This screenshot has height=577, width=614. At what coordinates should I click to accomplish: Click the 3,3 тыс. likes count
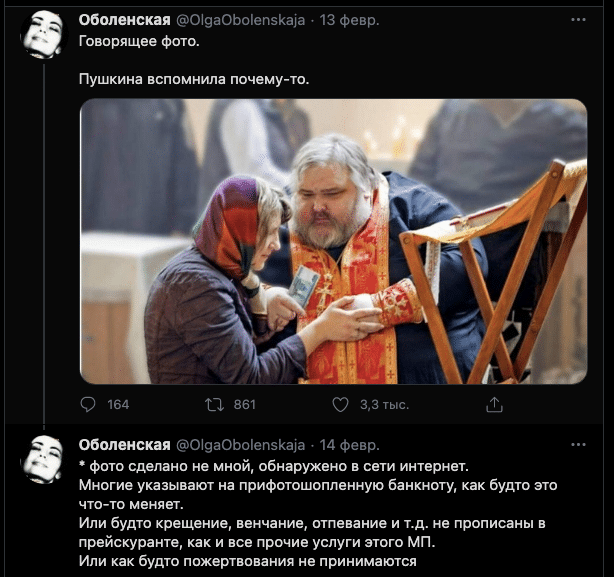coord(384,404)
